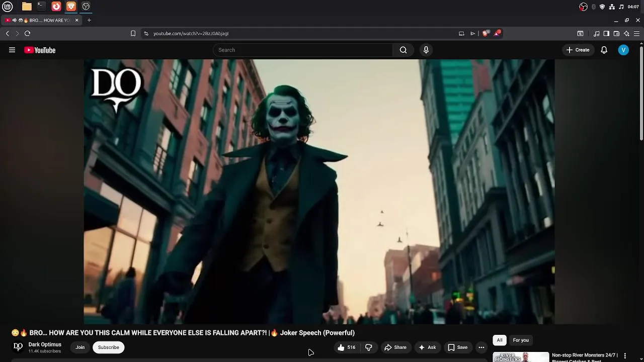Go to YouTube home via the logo
Screen dimensions: 644x362
tap(40, 50)
